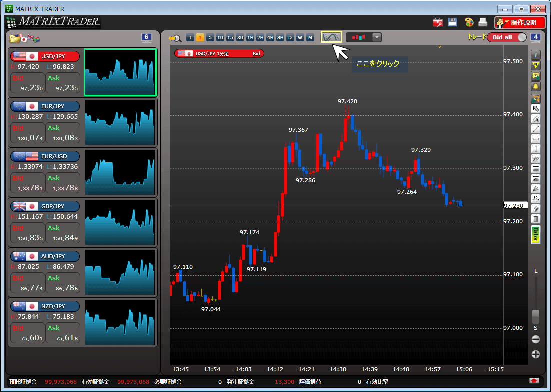The width and height of the screenshot is (551, 392).
Task: Click the printer icon
Action: tap(483, 22)
